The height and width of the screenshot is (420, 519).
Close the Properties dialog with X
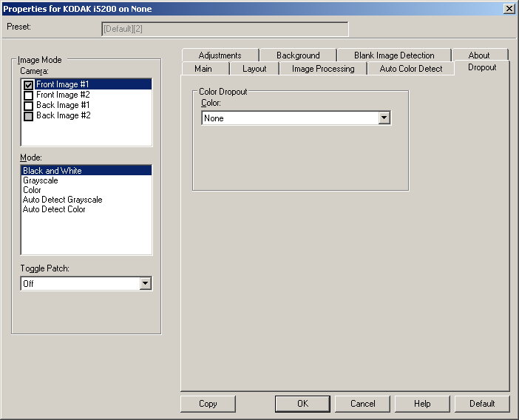pyautogui.click(x=509, y=9)
